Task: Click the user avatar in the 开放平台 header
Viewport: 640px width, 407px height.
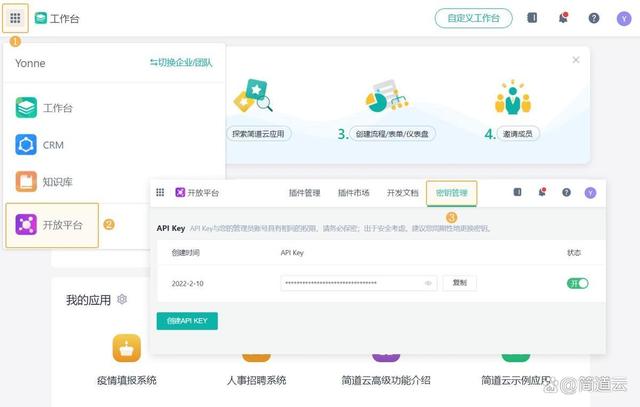Action: click(590, 193)
